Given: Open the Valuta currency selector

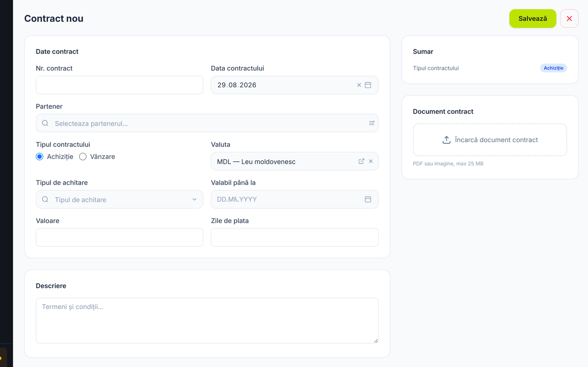Looking at the screenshot, I should [x=295, y=161].
